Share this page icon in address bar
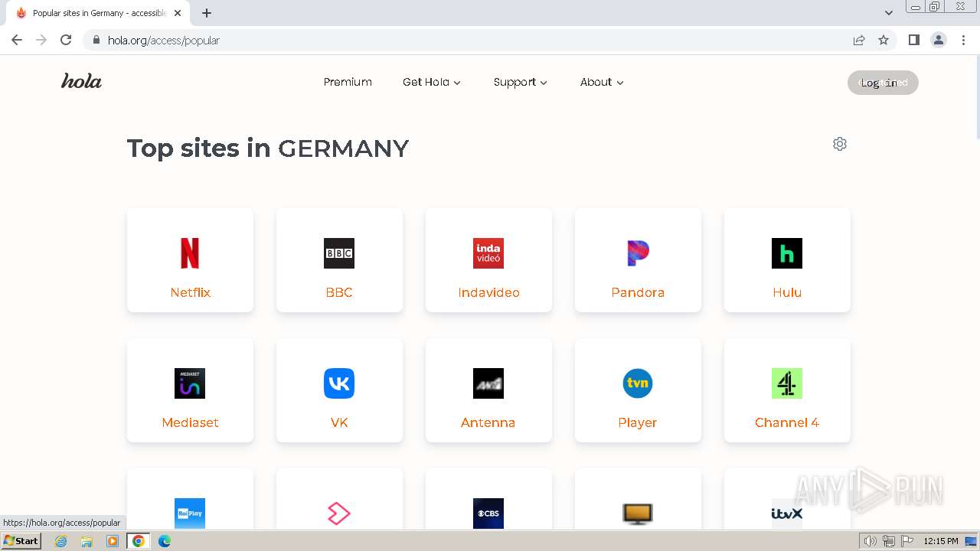Viewport: 980px width, 551px height. click(859, 40)
